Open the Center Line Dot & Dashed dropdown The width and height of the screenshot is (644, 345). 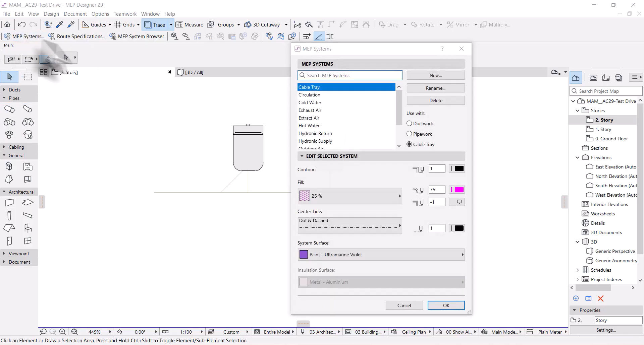tap(350, 225)
